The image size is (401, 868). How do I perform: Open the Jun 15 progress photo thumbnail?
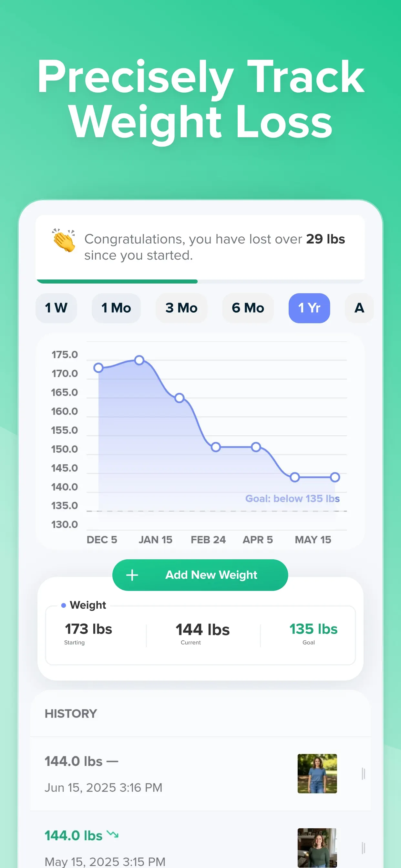317,774
